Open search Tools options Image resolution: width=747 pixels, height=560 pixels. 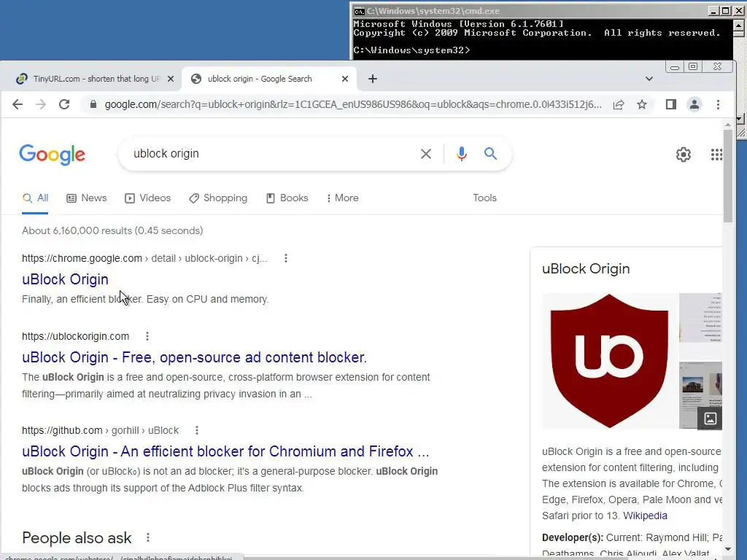(484, 198)
